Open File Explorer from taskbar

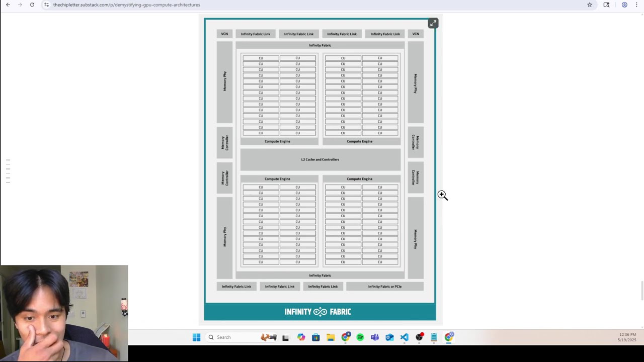[x=331, y=337]
